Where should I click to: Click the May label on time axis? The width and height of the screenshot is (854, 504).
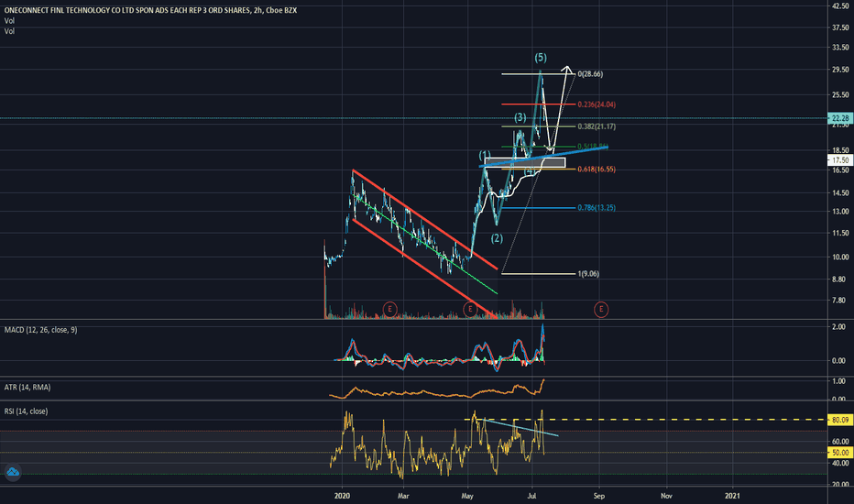click(x=467, y=496)
